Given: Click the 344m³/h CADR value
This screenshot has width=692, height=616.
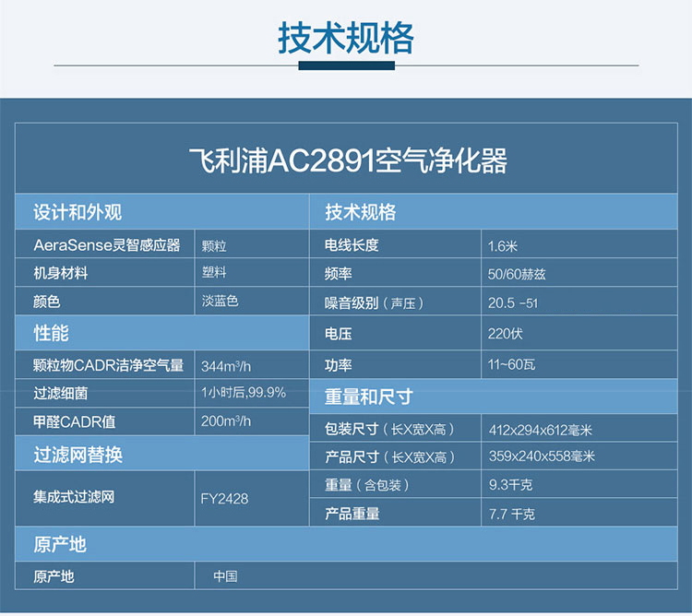Looking at the screenshot, I should coord(226,365).
